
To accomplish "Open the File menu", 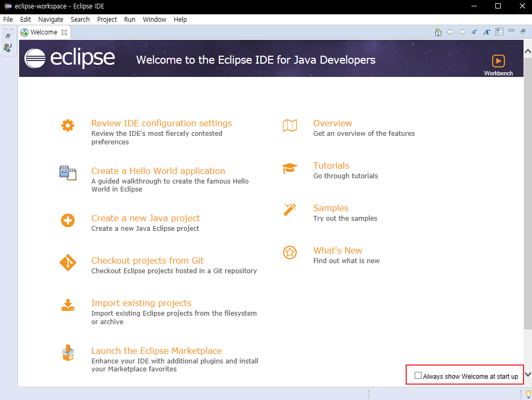I will (x=8, y=19).
